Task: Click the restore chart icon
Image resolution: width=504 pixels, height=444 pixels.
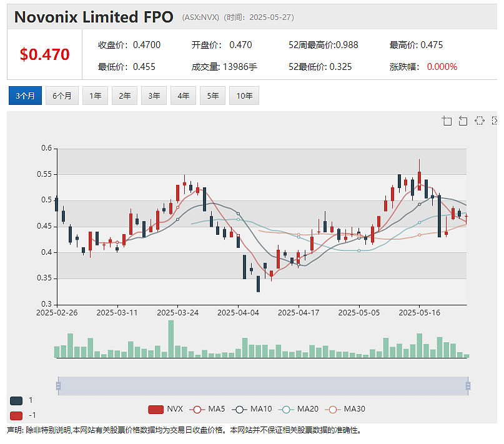Action: (x=479, y=121)
